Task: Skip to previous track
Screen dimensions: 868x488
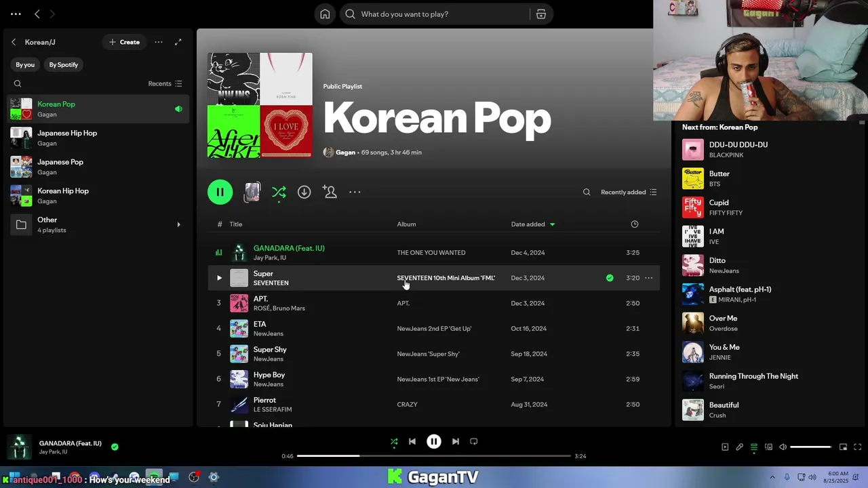Action: (412, 441)
